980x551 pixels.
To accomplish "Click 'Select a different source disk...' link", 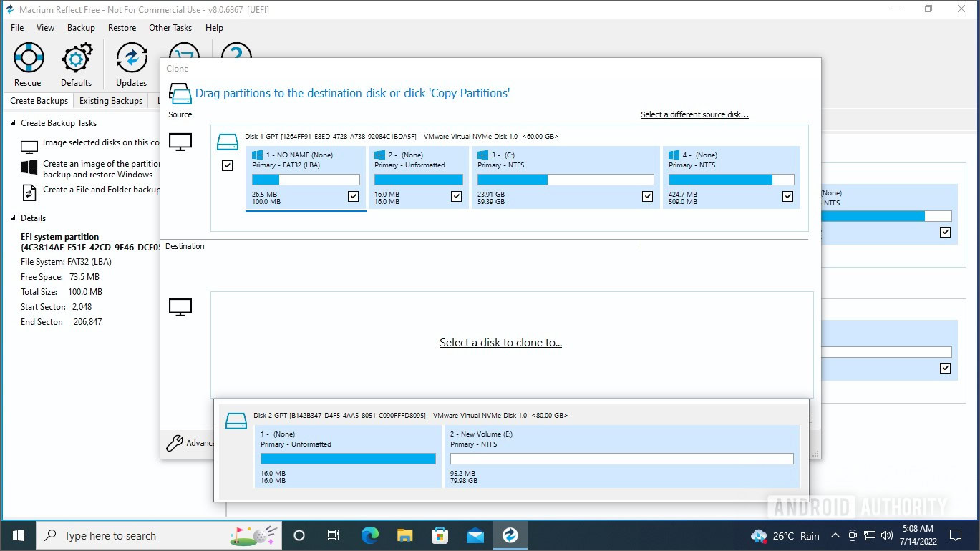I will [694, 114].
